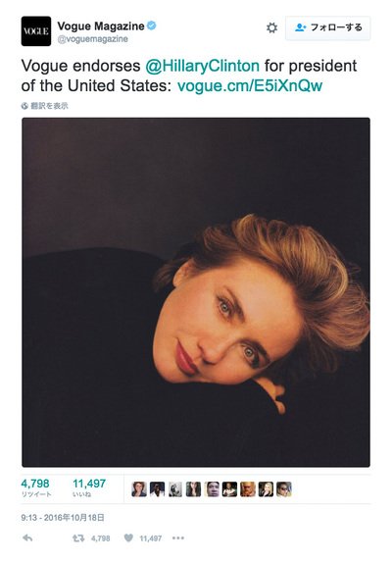Open the fifth liker avatar thumbnail
This screenshot has height=563, width=392.
pyautogui.click(x=212, y=489)
